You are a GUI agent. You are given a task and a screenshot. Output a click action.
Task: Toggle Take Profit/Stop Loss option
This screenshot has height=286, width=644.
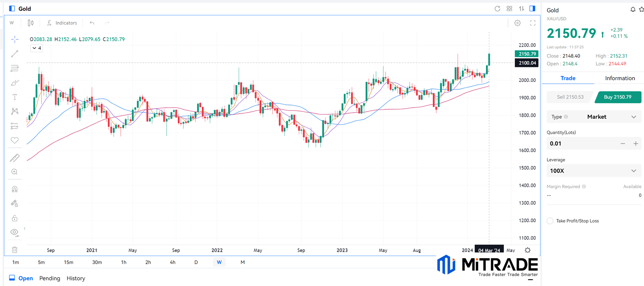coord(550,221)
